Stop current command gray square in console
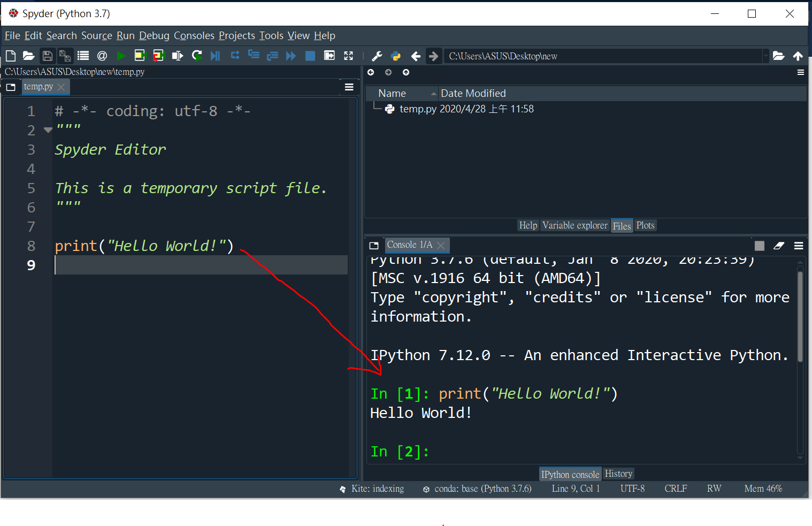Image resolution: width=812 pixels, height=526 pixels. [760, 246]
